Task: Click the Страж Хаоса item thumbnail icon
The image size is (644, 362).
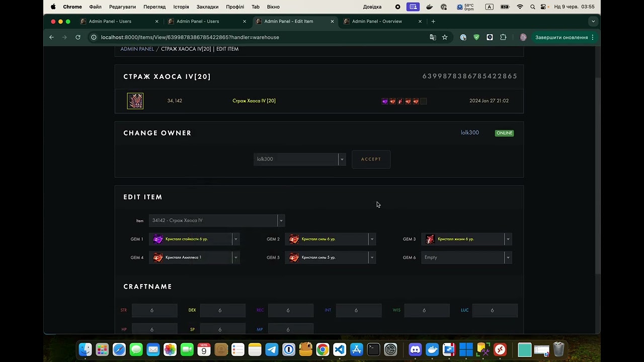Action: 135,101
